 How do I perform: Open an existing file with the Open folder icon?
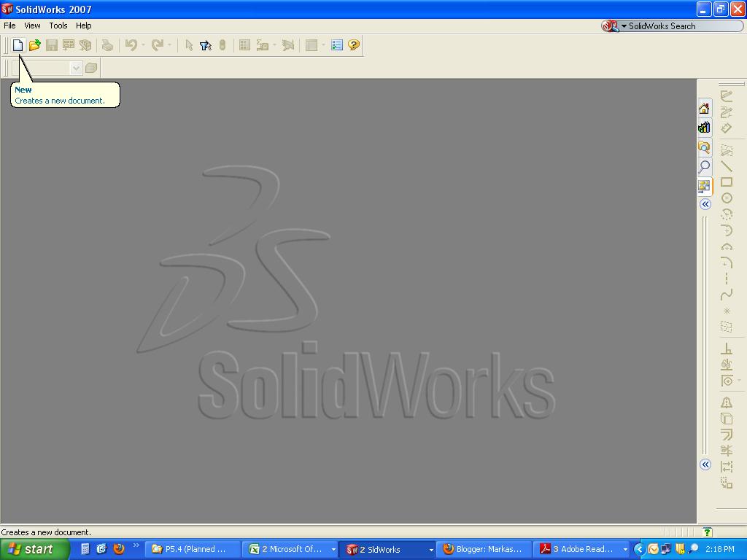pos(33,44)
